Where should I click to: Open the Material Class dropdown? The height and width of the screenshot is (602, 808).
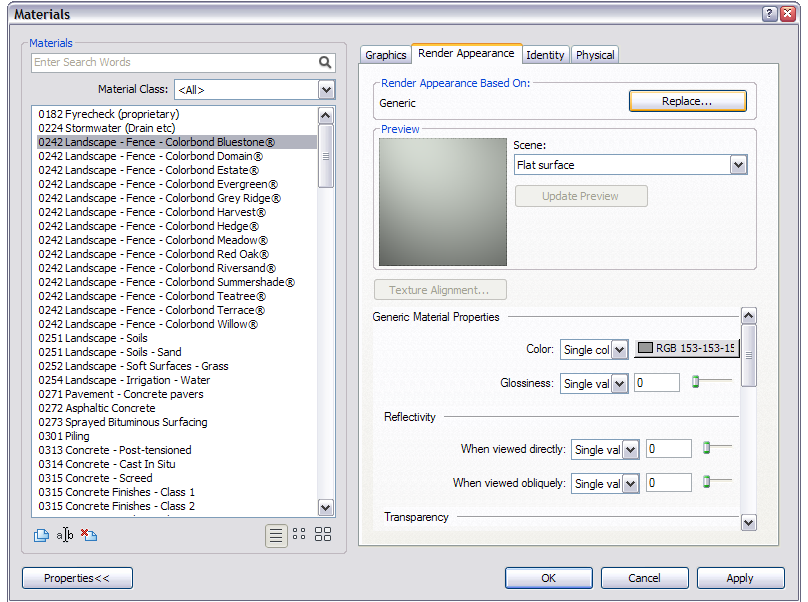point(324,89)
